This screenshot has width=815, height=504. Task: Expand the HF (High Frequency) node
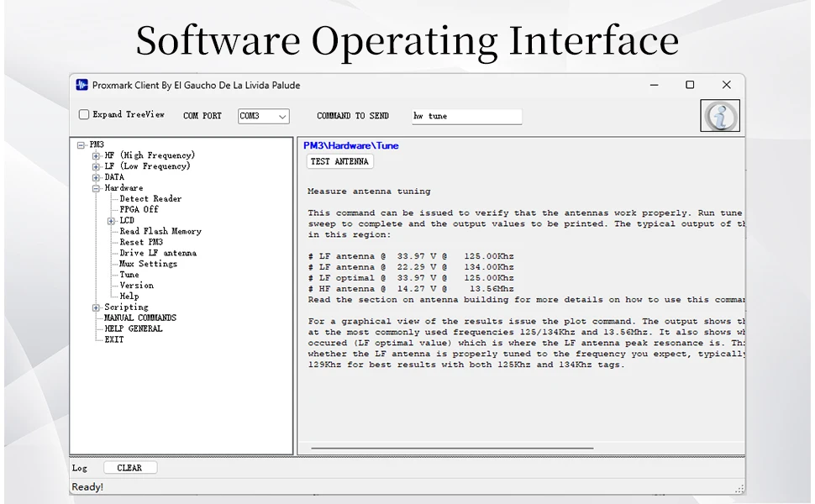pos(96,156)
